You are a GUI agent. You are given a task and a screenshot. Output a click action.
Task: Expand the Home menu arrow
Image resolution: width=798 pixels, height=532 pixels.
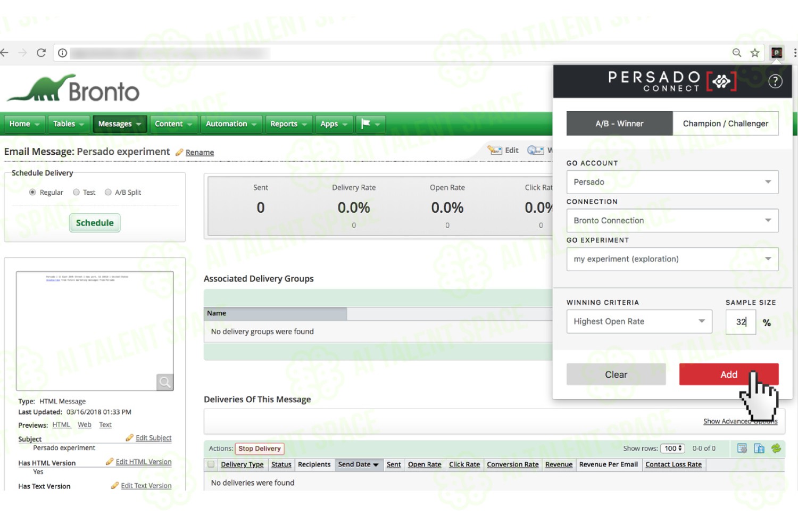pos(37,124)
